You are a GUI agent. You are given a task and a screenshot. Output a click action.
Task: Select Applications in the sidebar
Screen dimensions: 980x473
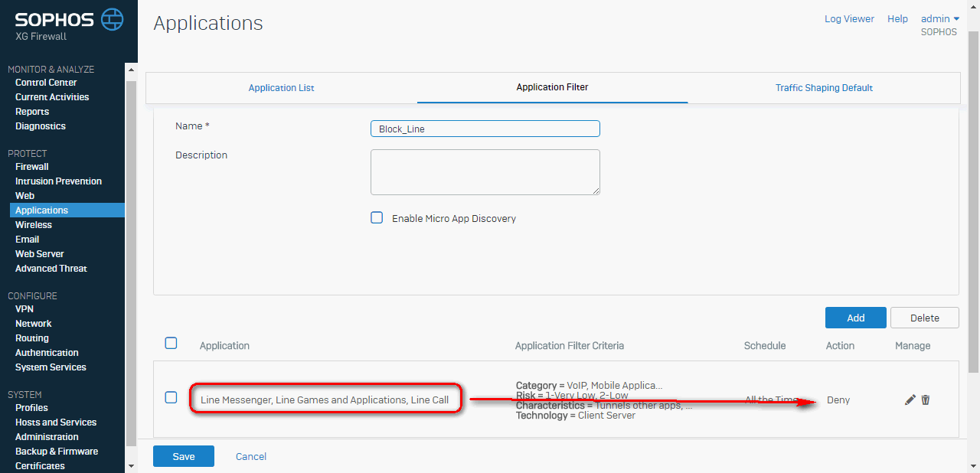tap(67, 210)
